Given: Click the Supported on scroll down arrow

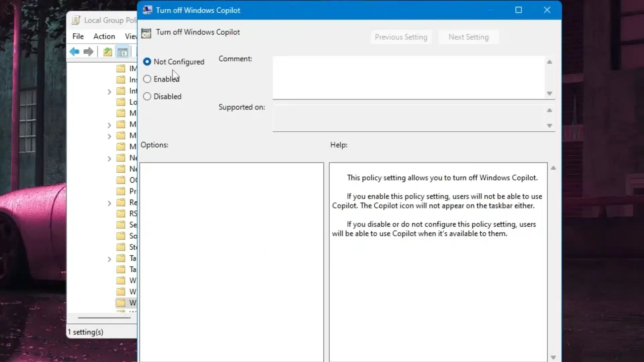Looking at the screenshot, I should [x=549, y=125].
